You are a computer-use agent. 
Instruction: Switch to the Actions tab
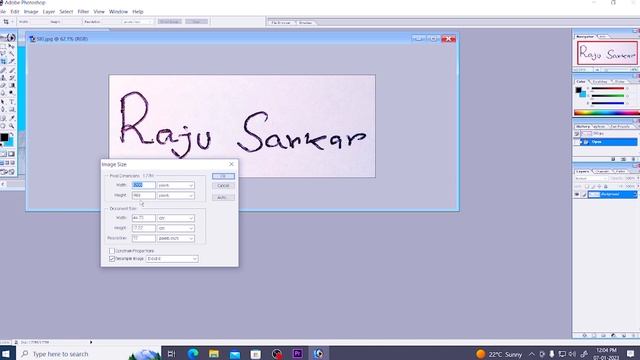click(x=599, y=127)
